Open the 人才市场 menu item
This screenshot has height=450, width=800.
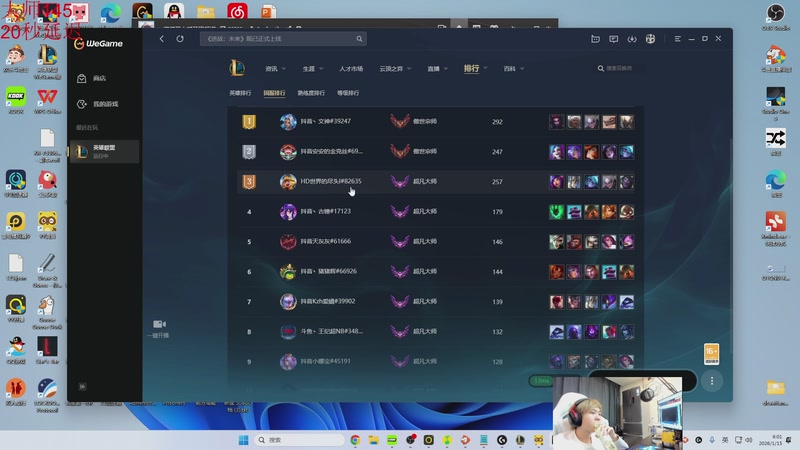(x=351, y=68)
